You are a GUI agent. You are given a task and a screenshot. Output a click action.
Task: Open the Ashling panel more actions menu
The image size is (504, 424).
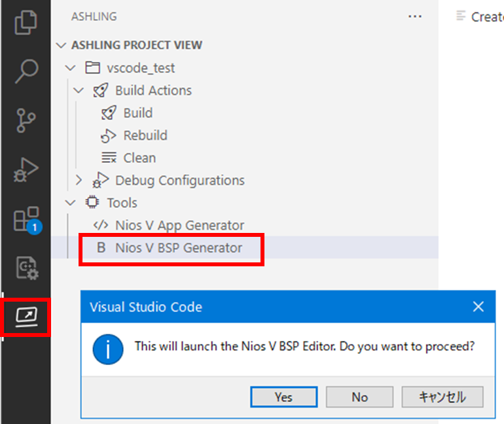[x=414, y=16]
